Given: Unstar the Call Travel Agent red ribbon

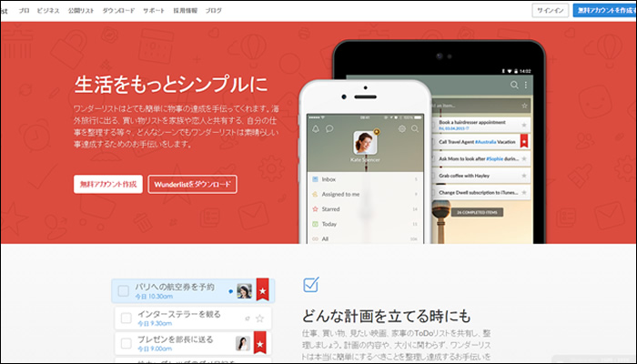Looking at the screenshot, I should (x=524, y=141).
